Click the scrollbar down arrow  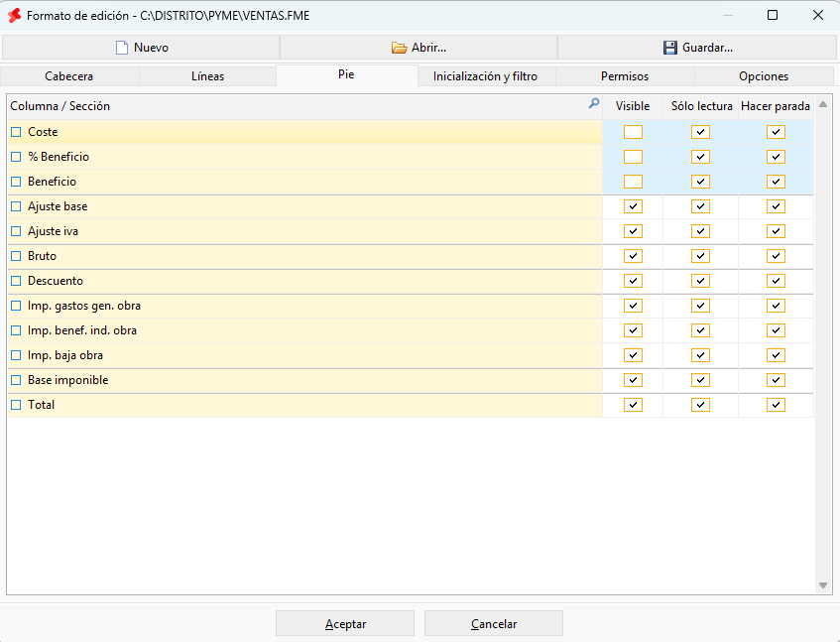tap(823, 585)
